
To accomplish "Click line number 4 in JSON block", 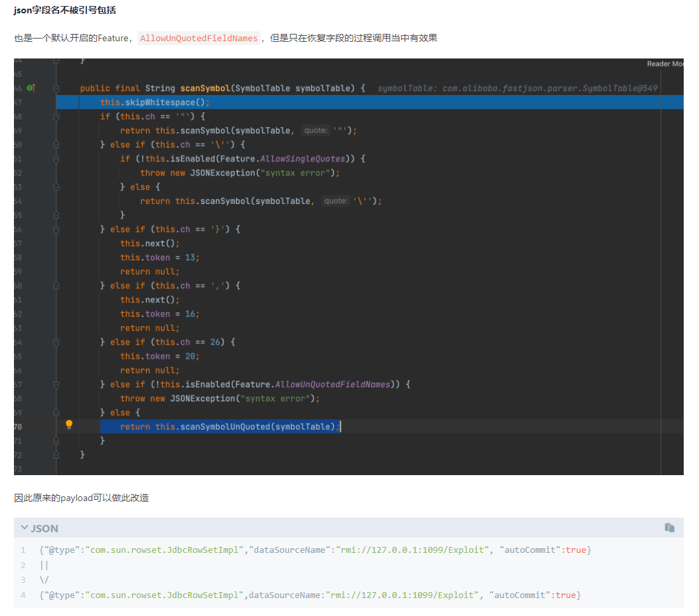I will (x=23, y=595).
